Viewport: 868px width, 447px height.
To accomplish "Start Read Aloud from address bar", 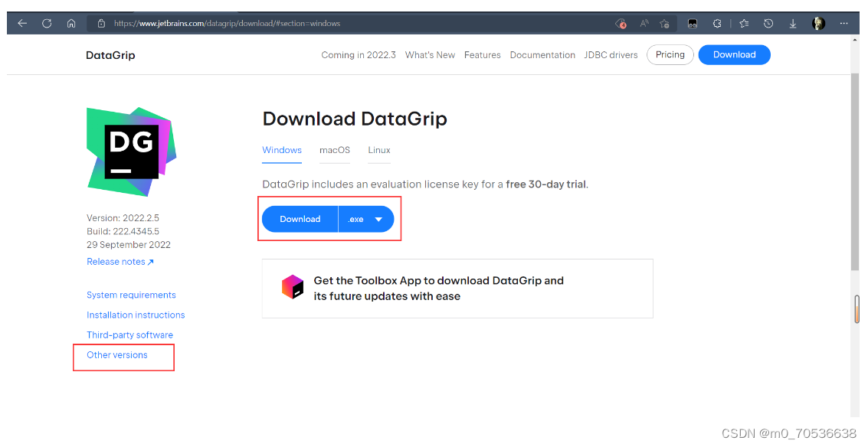I will point(644,23).
